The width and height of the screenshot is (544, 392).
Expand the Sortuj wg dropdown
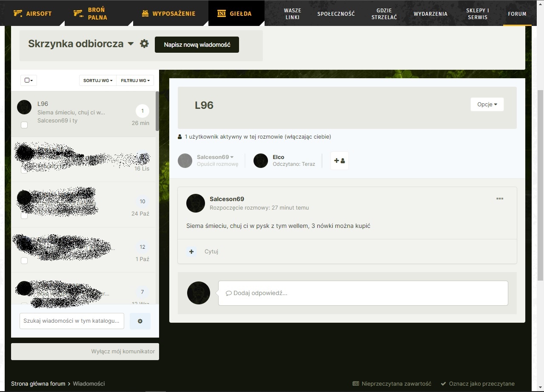pyautogui.click(x=98, y=80)
